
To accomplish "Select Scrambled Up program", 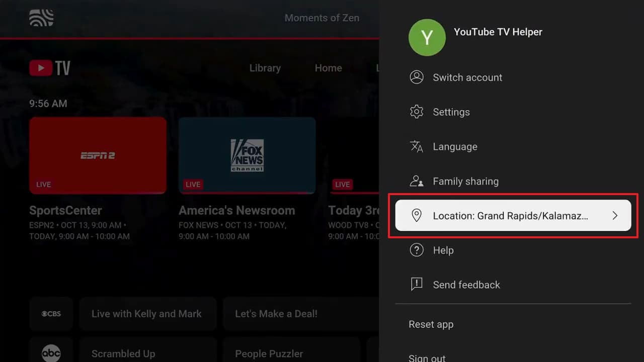I will coord(148,351).
